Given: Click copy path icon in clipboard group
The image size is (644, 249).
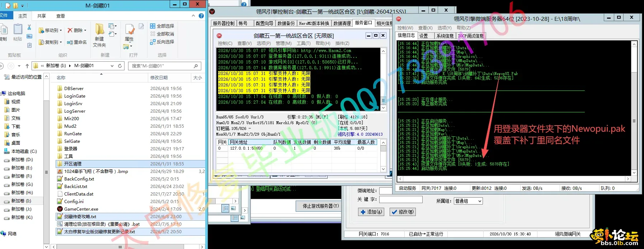Looking at the screenshot, I should (x=29, y=36).
